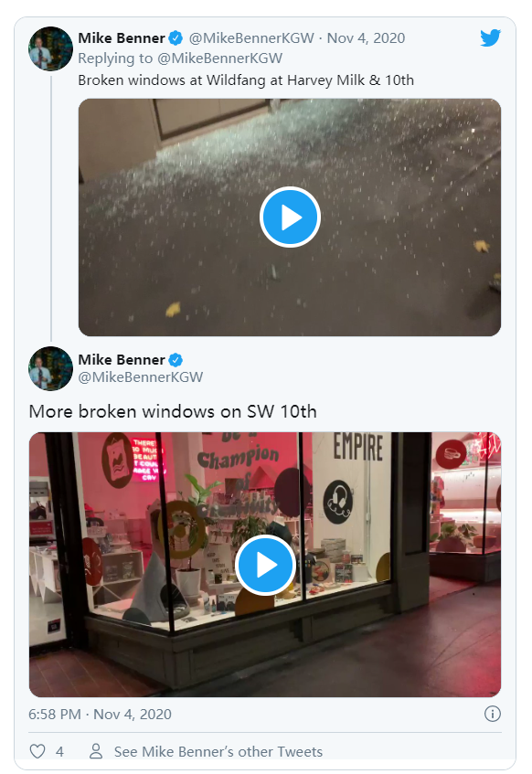Screen dimensions: 532x774
Task: Play the SW 10th storefront video
Action: coord(265,566)
